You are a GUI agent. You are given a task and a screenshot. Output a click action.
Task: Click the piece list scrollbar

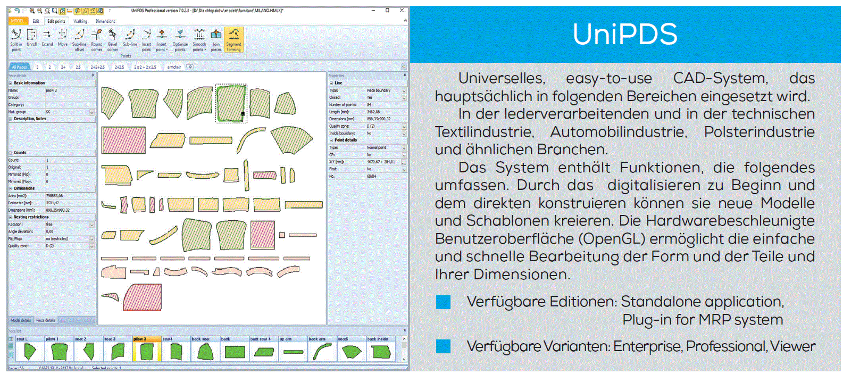(x=404, y=349)
